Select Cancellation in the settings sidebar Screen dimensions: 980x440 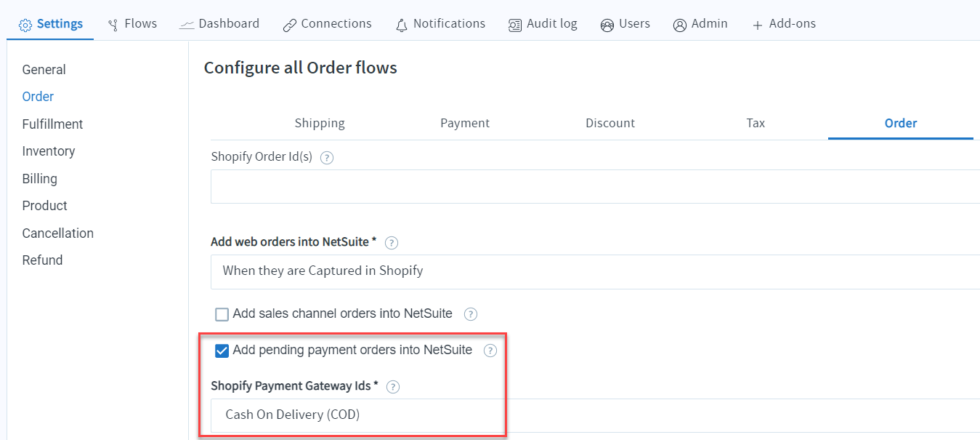point(58,233)
